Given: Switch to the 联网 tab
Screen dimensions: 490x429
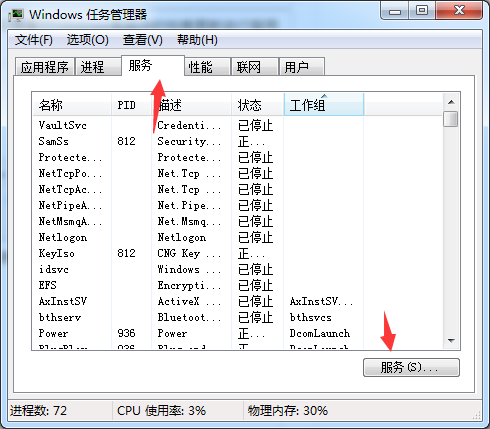Looking at the screenshot, I should point(255,67).
